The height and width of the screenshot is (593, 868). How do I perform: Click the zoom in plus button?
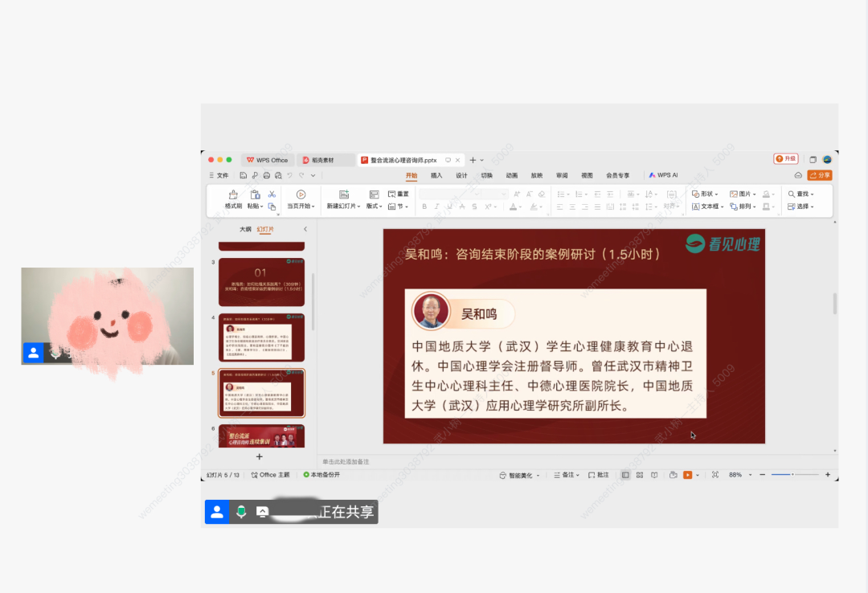(x=828, y=475)
